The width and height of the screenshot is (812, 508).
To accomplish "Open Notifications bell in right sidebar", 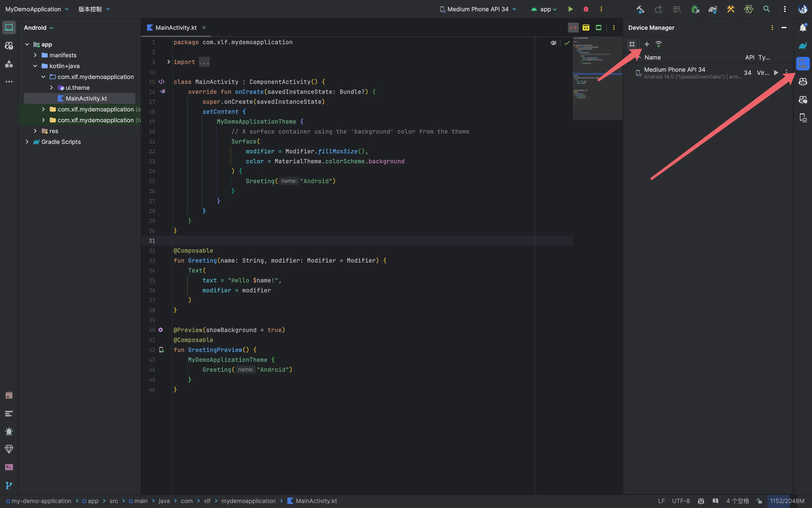I will coord(803,28).
